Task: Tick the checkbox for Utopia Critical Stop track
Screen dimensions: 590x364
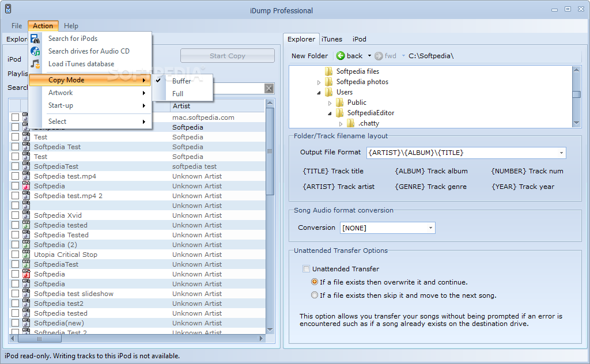Action: point(15,254)
